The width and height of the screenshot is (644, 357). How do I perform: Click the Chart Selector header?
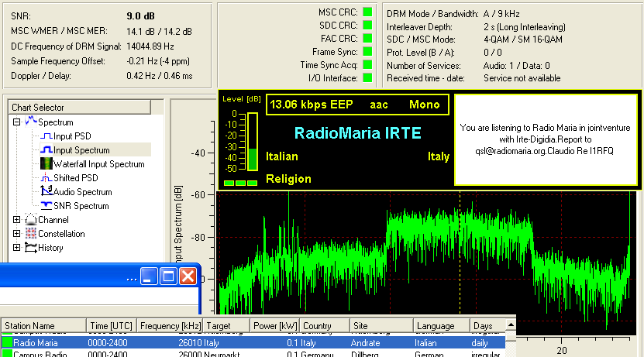[80, 107]
